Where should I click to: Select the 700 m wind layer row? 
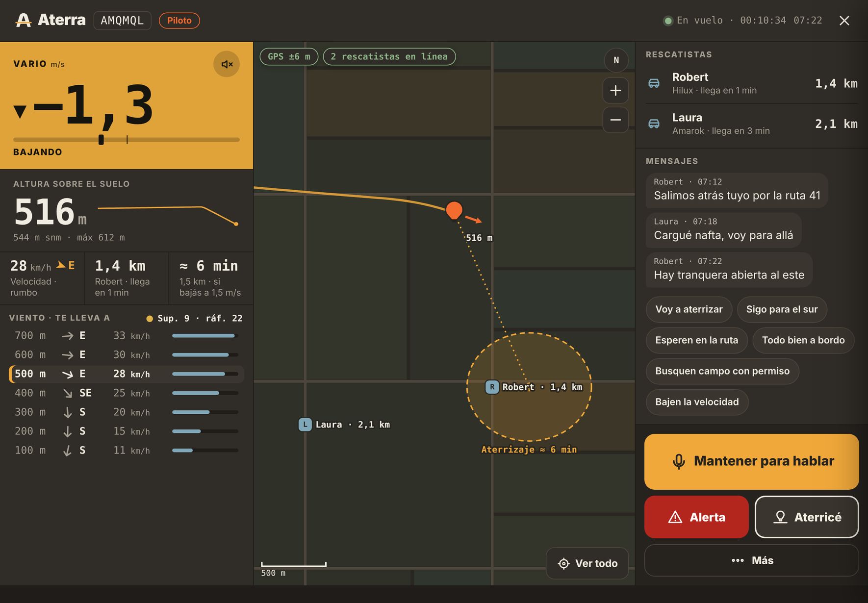[127, 336]
